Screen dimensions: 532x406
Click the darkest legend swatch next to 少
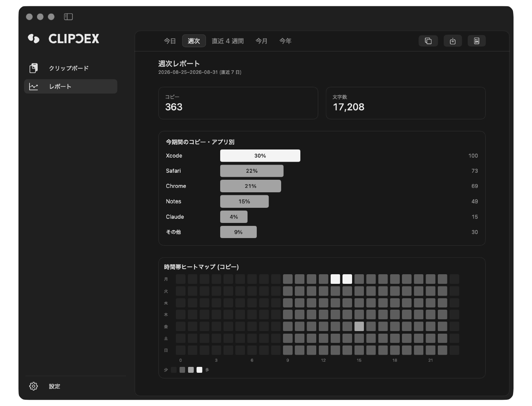(174, 370)
